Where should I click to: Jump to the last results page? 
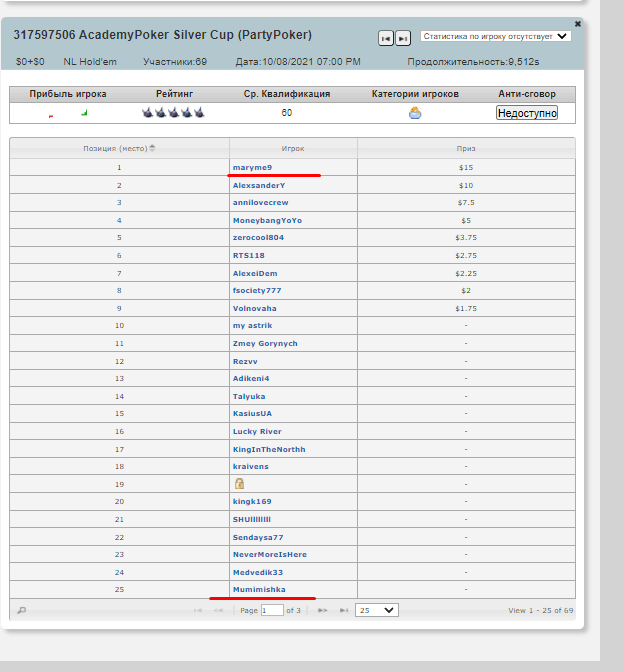pyautogui.click(x=343, y=610)
